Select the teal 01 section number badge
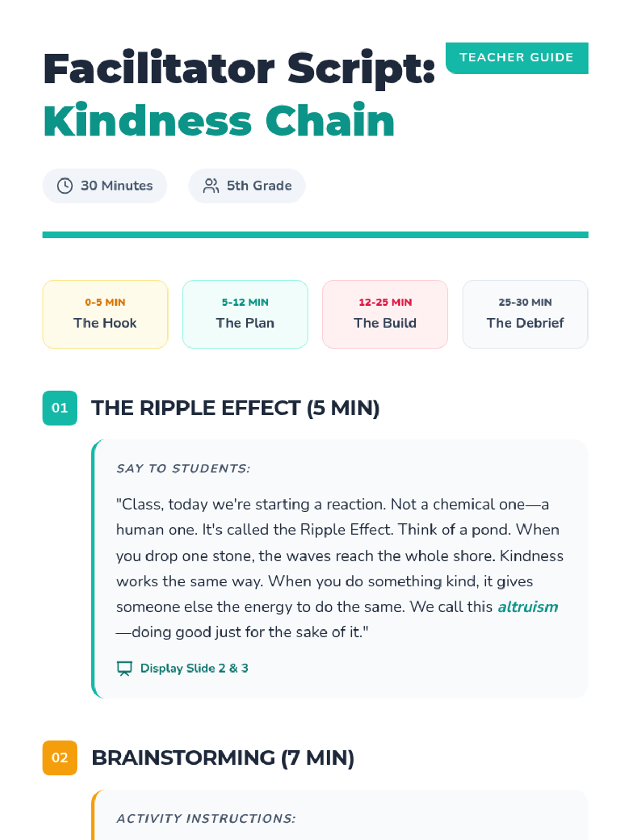Image resolution: width=630 pixels, height=840 pixels. 60,408
